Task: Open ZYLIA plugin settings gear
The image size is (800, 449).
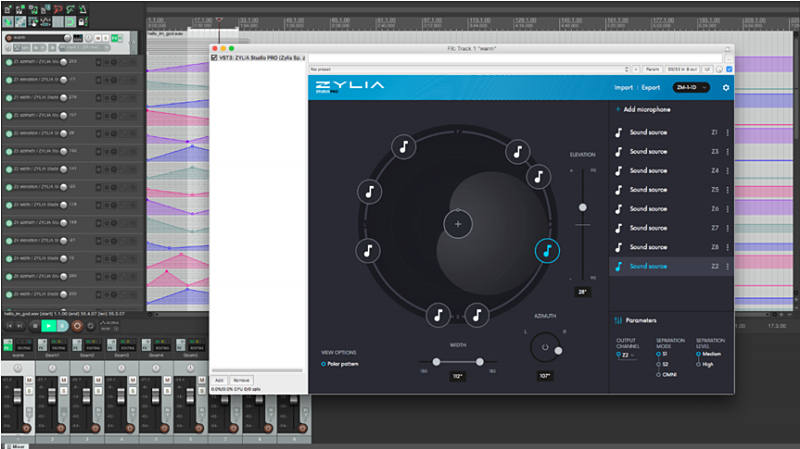Action: coord(726,88)
